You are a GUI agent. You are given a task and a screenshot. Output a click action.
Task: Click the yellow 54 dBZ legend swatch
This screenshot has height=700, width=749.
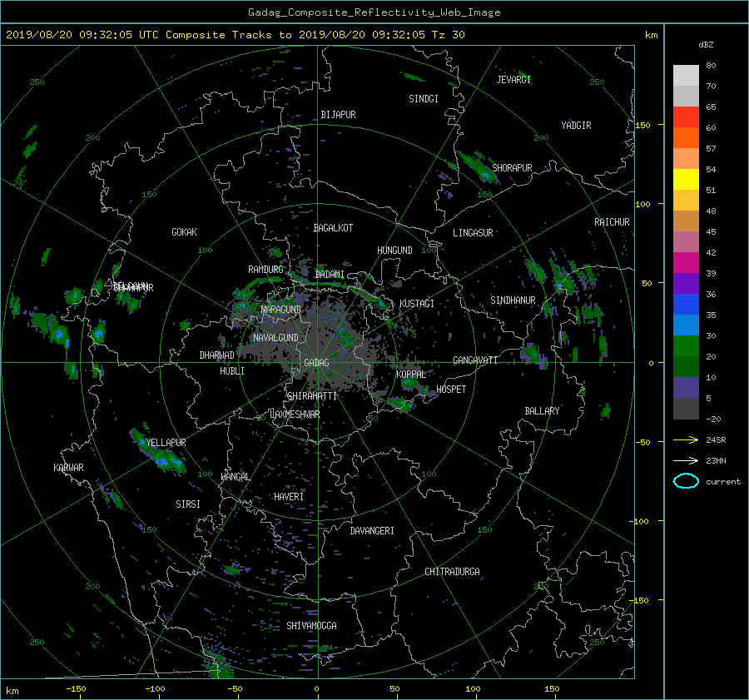686,179
